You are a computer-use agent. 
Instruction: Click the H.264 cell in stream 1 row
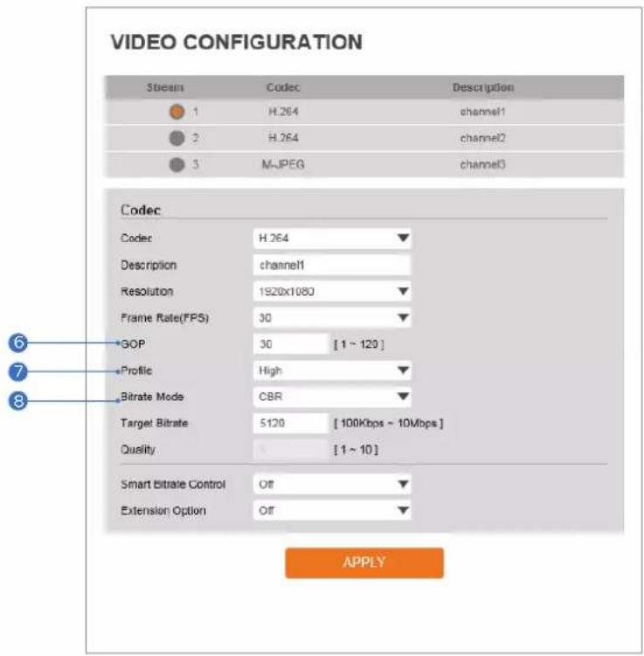pyautogui.click(x=283, y=112)
